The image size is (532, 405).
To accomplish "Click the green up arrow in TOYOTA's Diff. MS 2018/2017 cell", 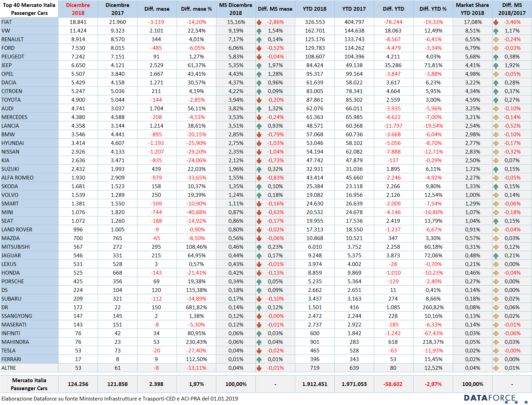I will coord(496,100).
